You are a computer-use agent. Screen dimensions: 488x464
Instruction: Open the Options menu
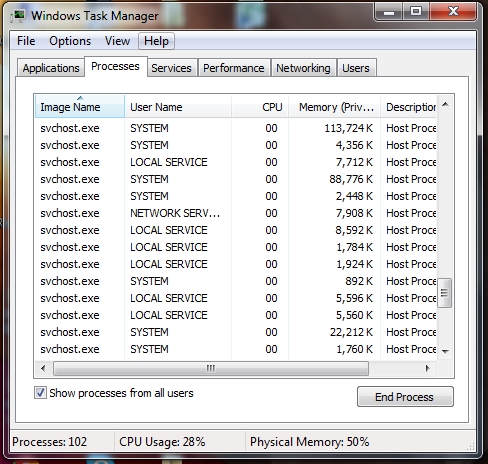pyautogui.click(x=70, y=41)
